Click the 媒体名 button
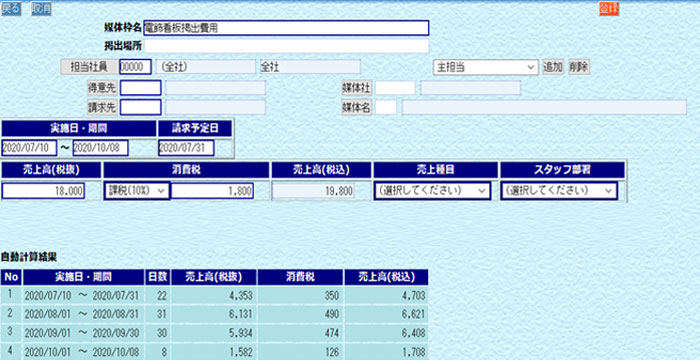 (357, 107)
